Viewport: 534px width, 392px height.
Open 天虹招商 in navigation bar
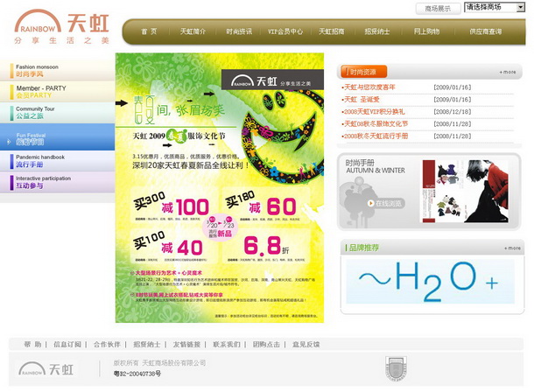332,31
